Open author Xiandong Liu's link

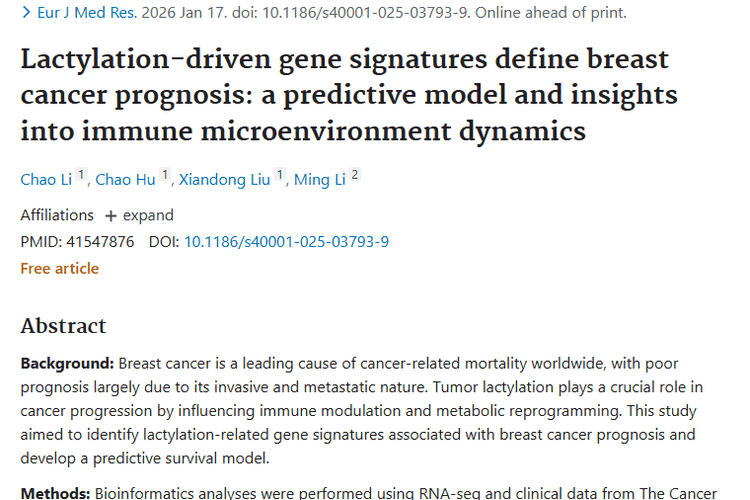tap(225, 180)
